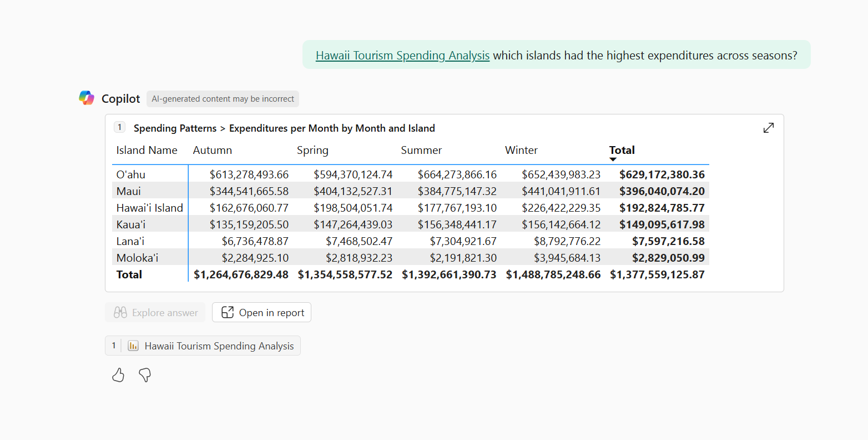
Task: Click the Copilot logo icon
Action: click(87, 98)
